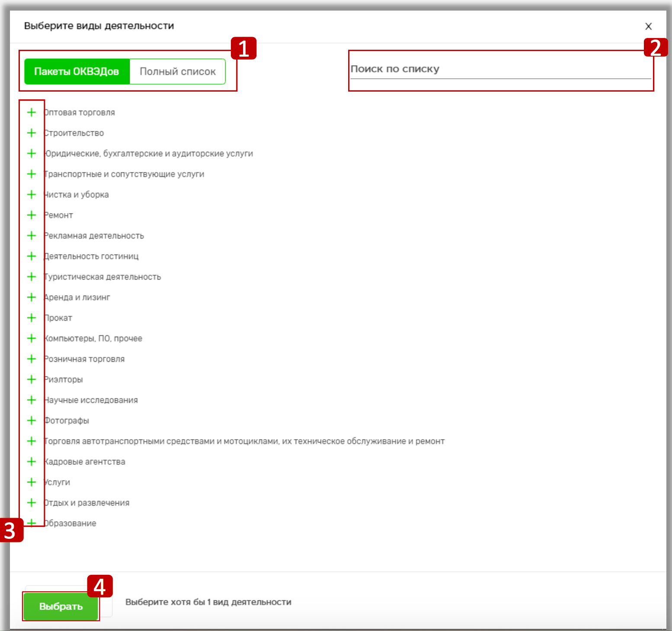Select the Научные исследования list item
Screen dimensions: 672x631
(91, 400)
